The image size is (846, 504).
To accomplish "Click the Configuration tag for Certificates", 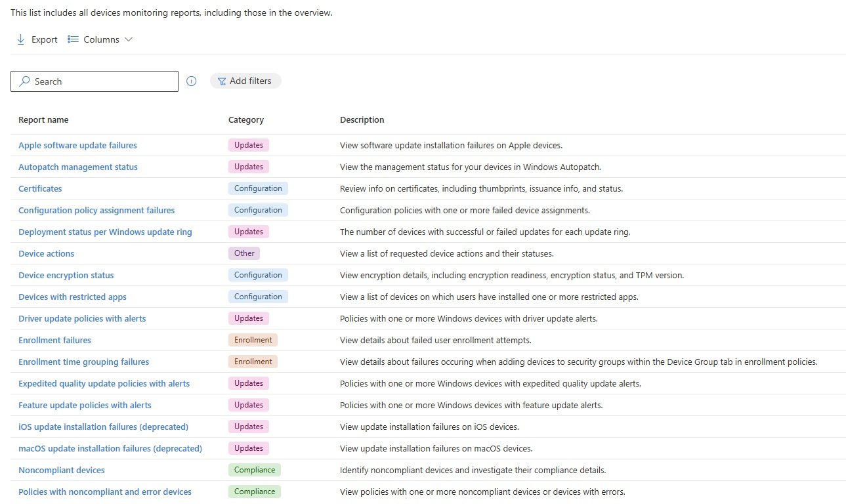I will [258, 188].
